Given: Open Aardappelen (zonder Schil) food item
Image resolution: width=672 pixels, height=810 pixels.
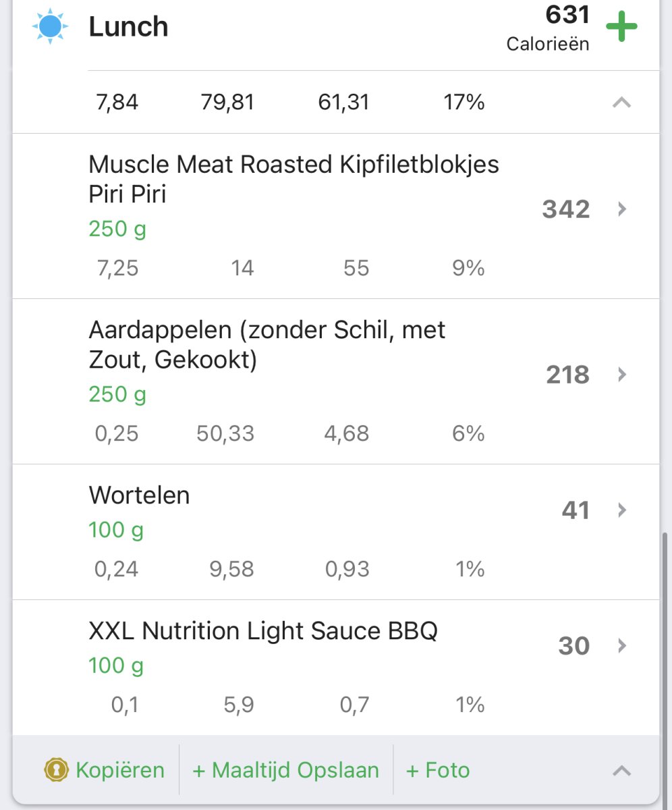Looking at the screenshot, I should point(267,344).
